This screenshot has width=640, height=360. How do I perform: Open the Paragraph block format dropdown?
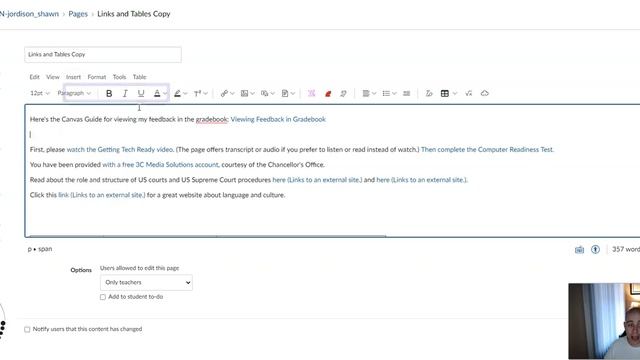click(x=74, y=93)
